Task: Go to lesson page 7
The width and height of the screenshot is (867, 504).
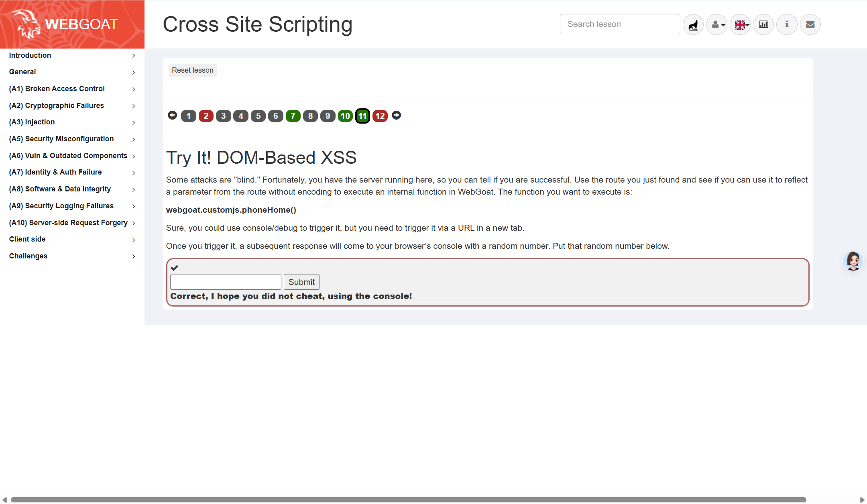Action: [x=293, y=116]
